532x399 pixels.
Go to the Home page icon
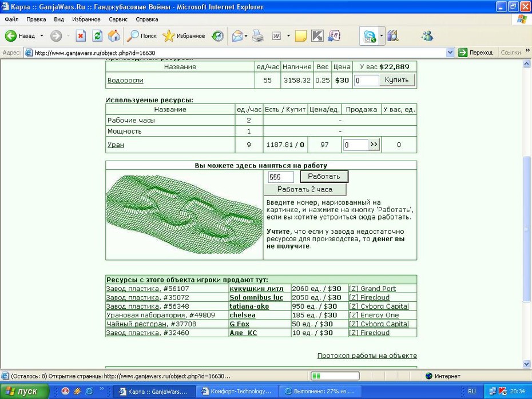pyautogui.click(x=114, y=35)
